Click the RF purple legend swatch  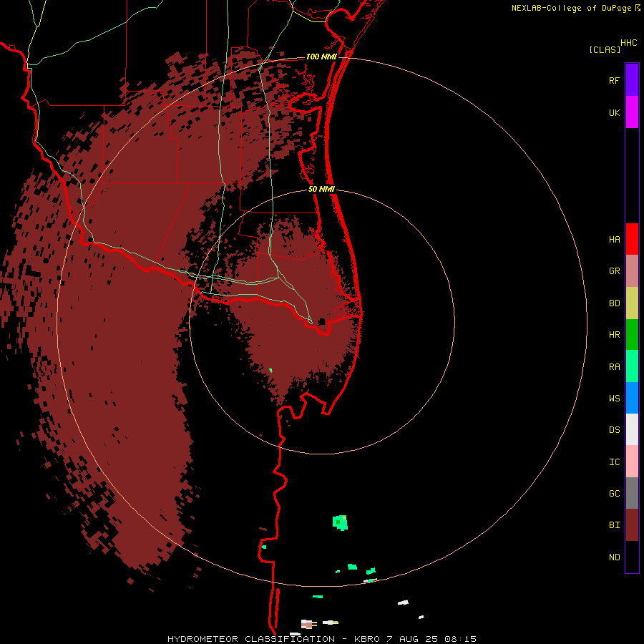click(632, 79)
